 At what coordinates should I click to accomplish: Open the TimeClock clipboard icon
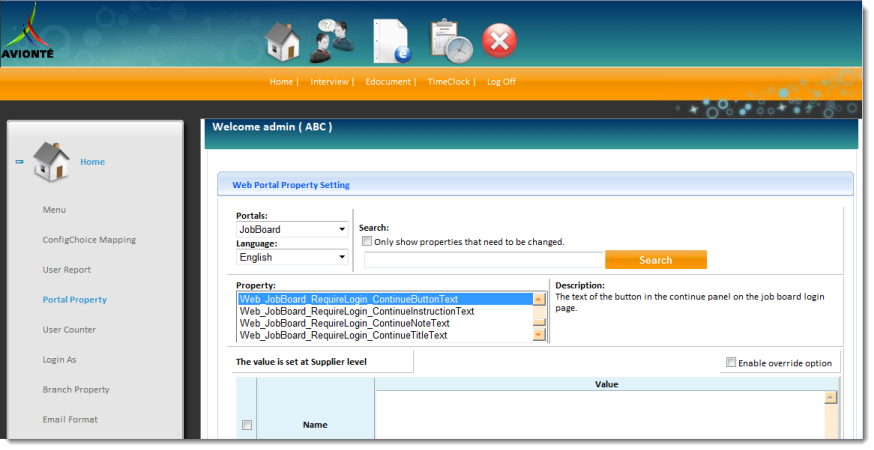pyautogui.click(x=451, y=41)
